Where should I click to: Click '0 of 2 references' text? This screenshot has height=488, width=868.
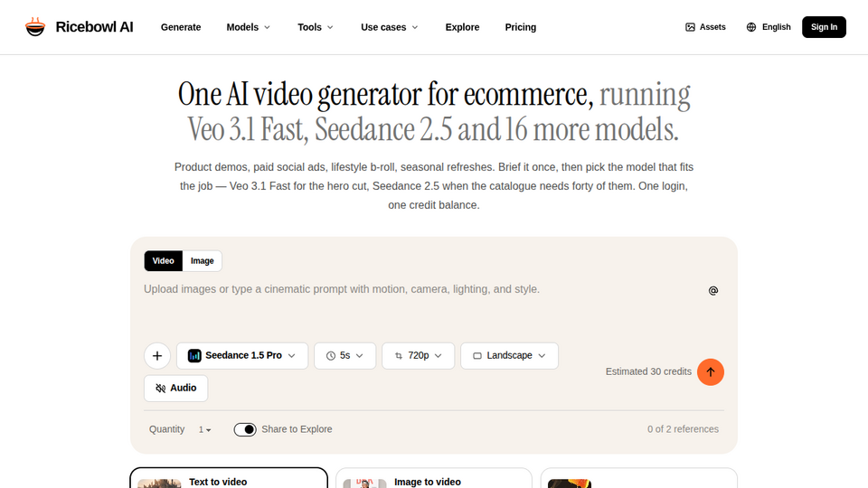click(x=684, y=429)
